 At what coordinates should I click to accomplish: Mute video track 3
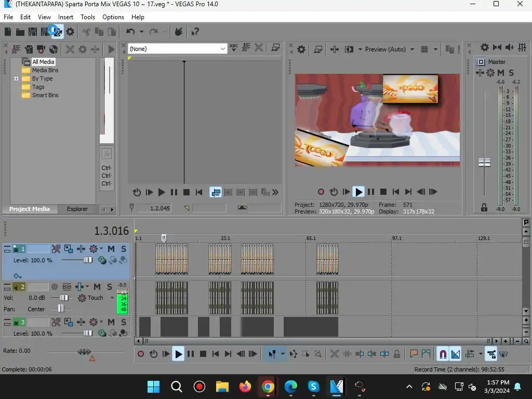tap(111, 322)
